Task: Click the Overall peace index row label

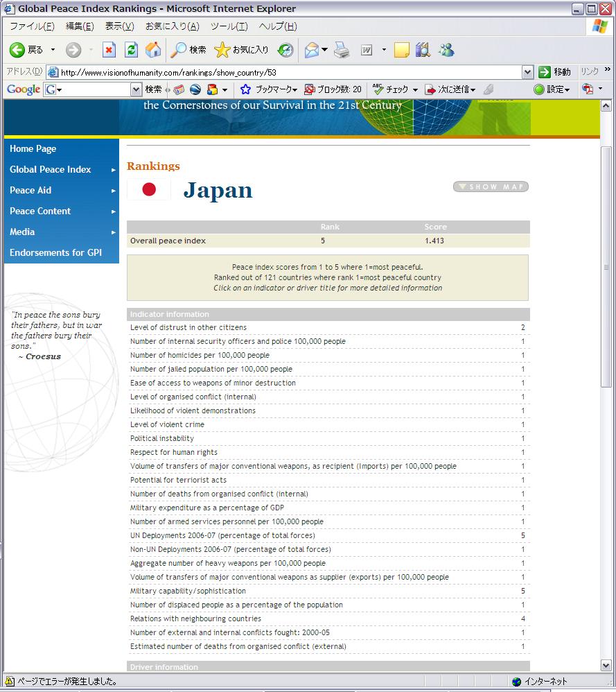Action: (x=168, y=241)
